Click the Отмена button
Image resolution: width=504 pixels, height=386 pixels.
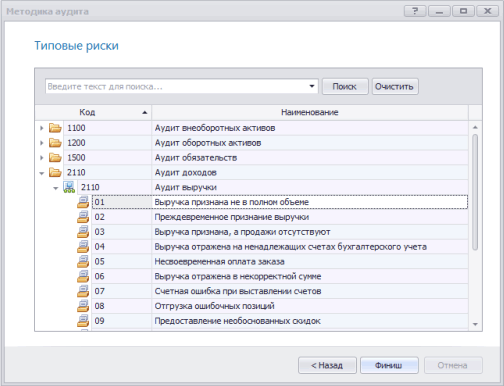point(453,365)
